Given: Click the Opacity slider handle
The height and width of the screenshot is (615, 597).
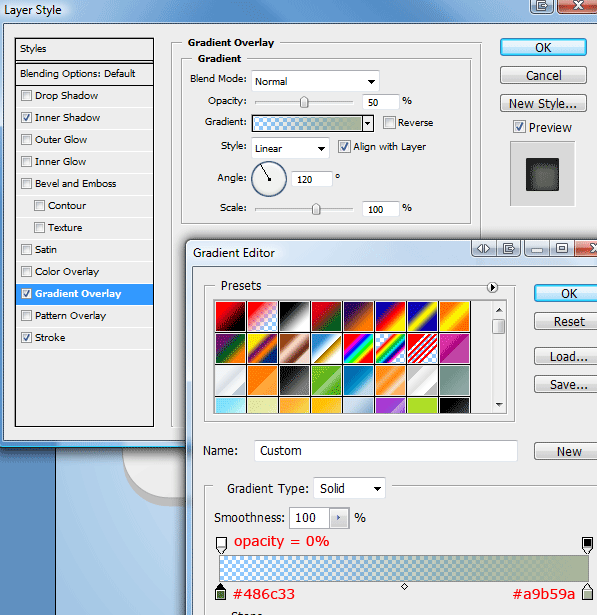Looking at the screenshot, I should click(x=304, y=102).
